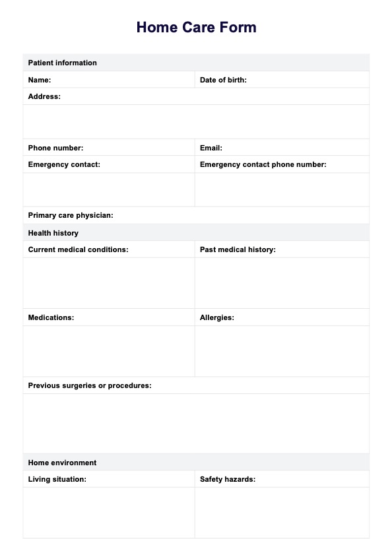Click the Primary care physician field
Screen dimensions: 392x555
(196, 215)
